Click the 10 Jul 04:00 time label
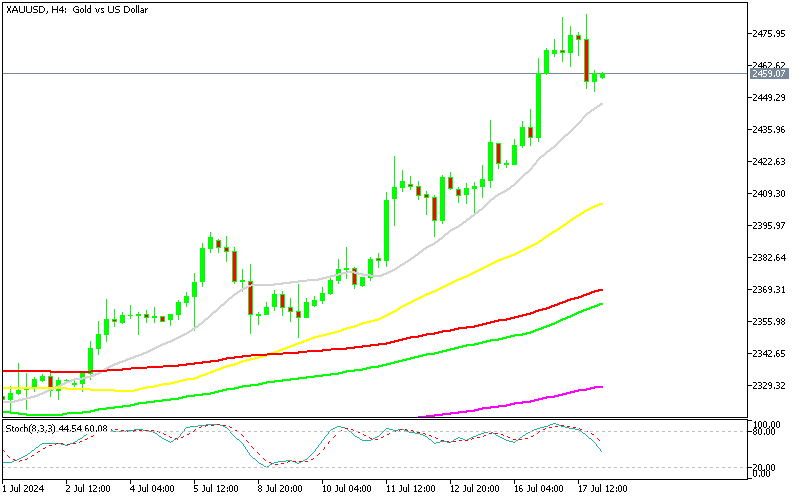This screenshot has height=500, width=800. coord(347,489)
